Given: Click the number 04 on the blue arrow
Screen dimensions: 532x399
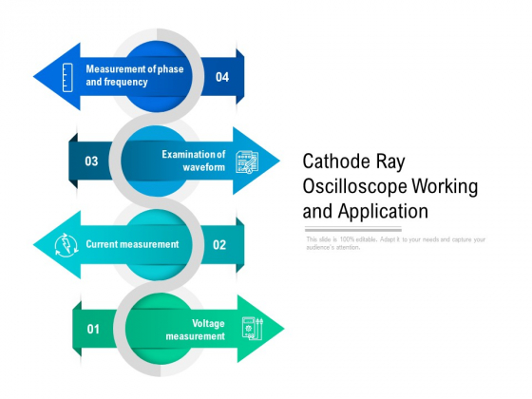Looking at the screenshot, I should [222, 77].
